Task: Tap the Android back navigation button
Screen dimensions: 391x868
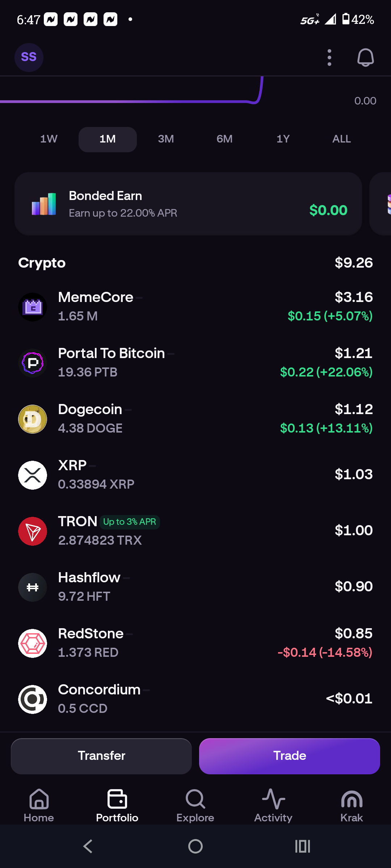Action: pos(88,846)
